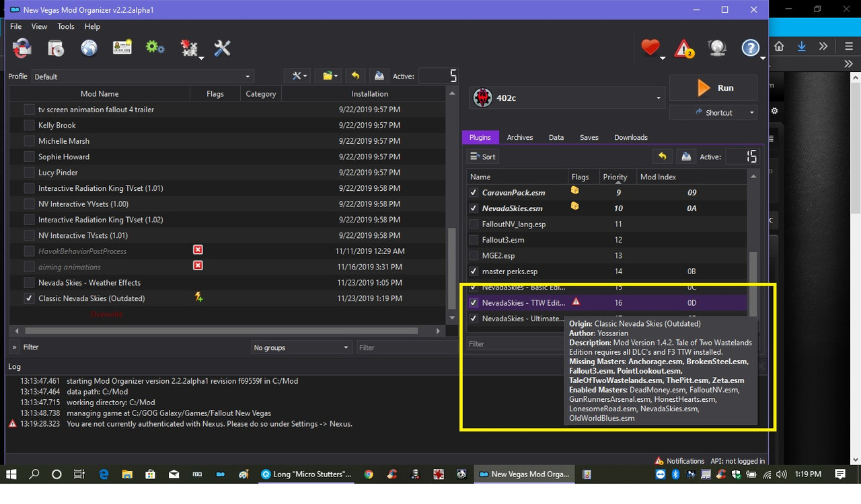Open Microsoft Edge from the taskbar
Image resolution: width=861 pixels, height=504 pixels.
[x=104, y=474]
